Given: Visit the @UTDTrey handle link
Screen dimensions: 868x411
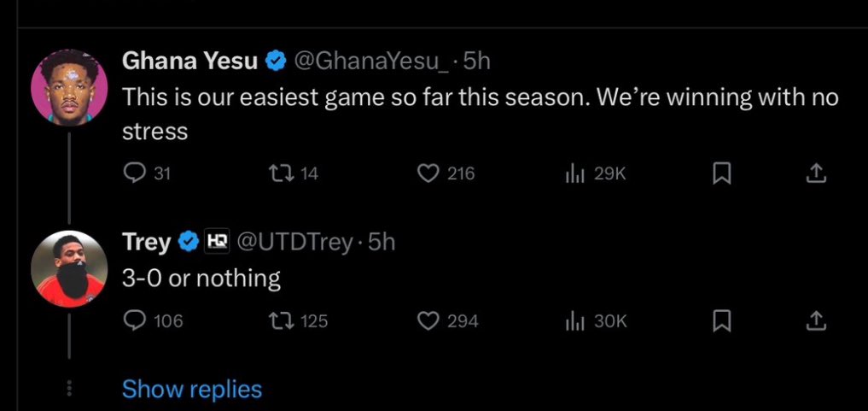Looking at the screenshot, I should [295, 242].
